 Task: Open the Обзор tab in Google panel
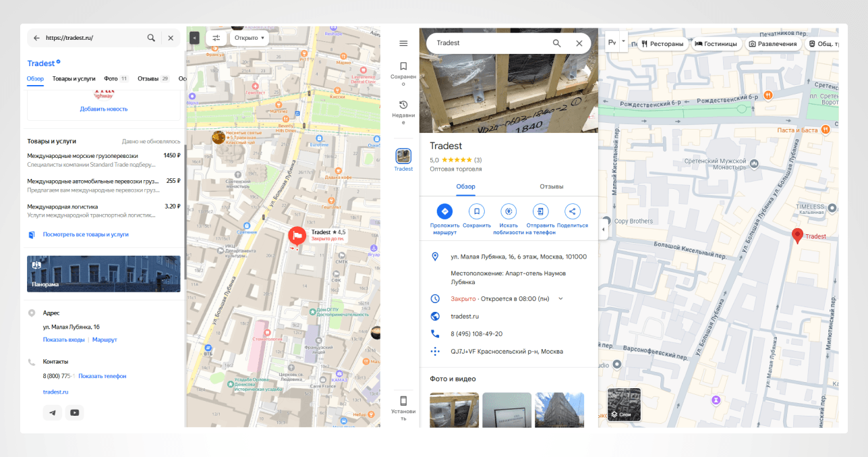click(465, 186)
